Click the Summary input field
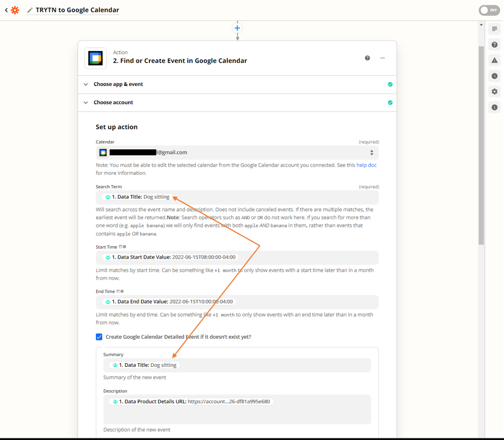This screenshot has height=440, width=504. coord(237,365)
